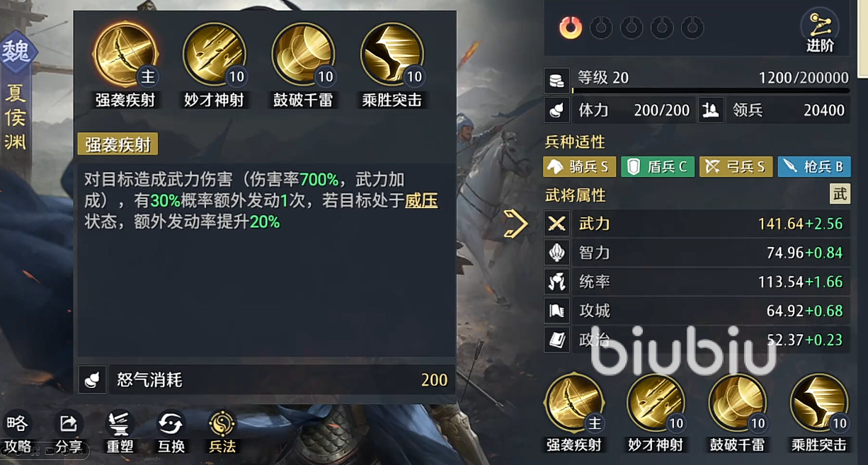Toggle the 武 attribute badge
Screen dimensions: 868x465
pos(840,195)
